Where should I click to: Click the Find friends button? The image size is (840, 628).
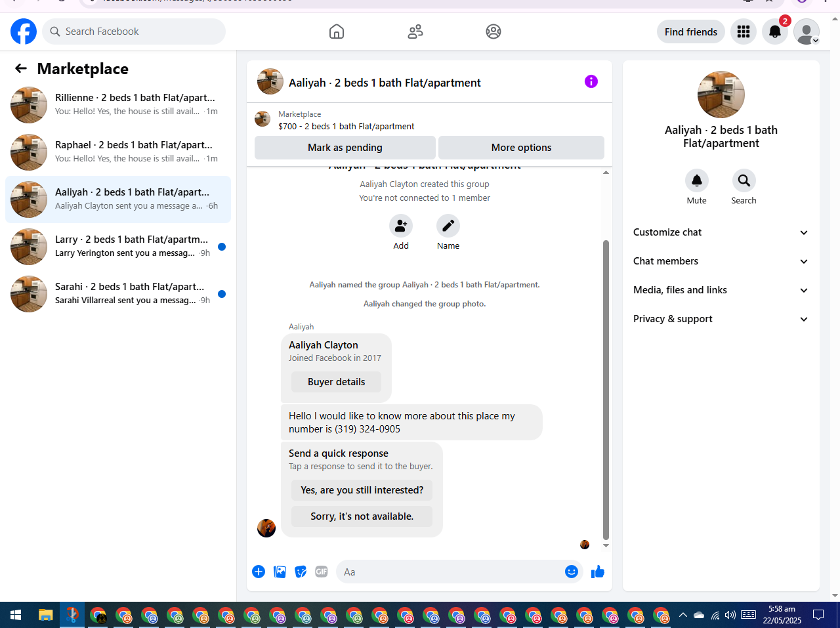click(x=691, y=31)
